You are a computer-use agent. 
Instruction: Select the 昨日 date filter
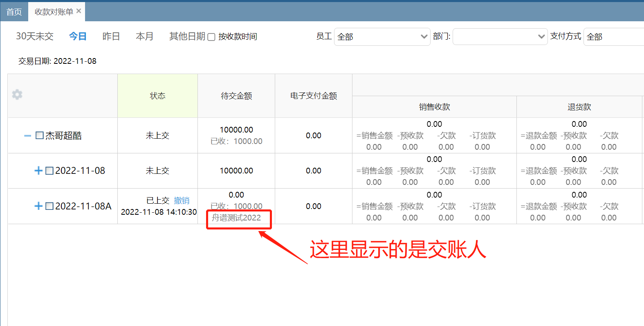111,36
